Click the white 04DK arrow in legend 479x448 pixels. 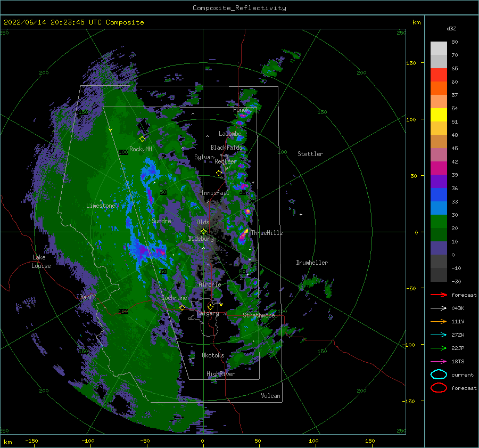pos(439,308)
